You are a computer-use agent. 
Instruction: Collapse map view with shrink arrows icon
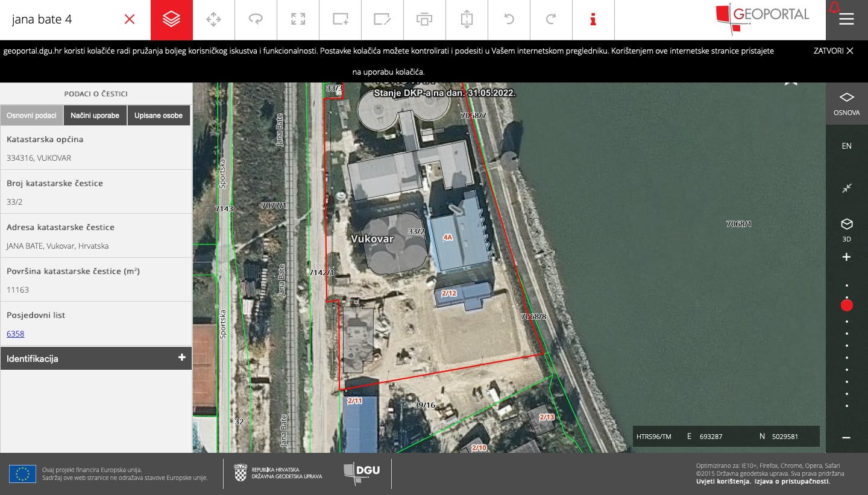click(846, 188)
